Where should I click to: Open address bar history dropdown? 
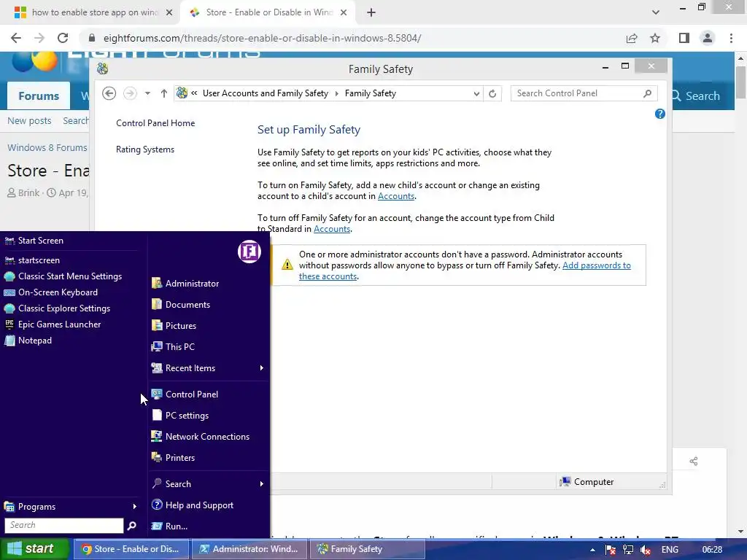coord(476,94)
